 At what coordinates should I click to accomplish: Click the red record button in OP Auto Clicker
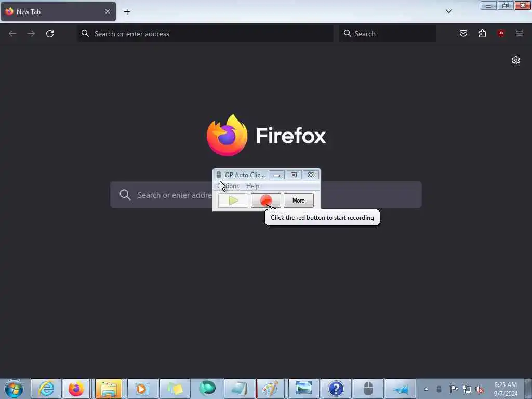tap(265, 201)
